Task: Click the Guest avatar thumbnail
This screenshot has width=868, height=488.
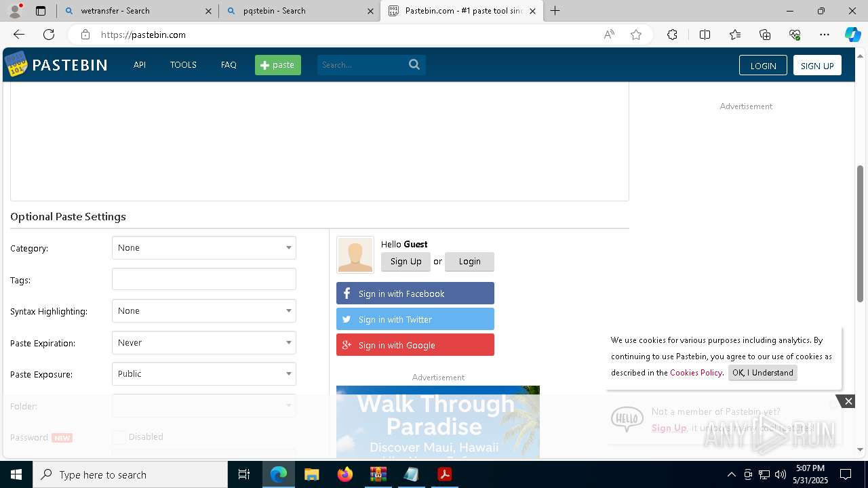Action: (355, 255)
